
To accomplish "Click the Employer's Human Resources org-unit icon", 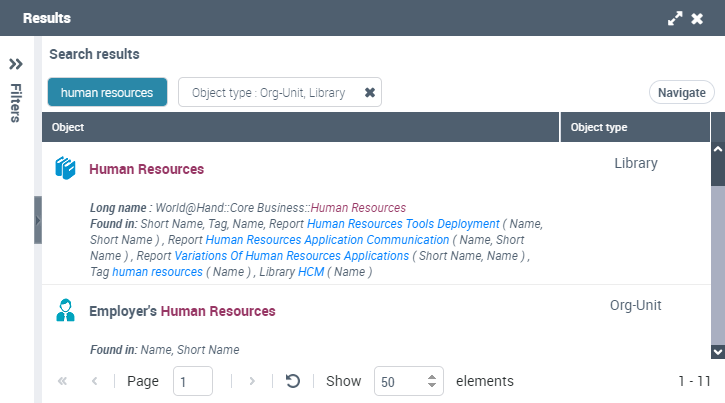I will pyautogui.click(x=65, y=311).
